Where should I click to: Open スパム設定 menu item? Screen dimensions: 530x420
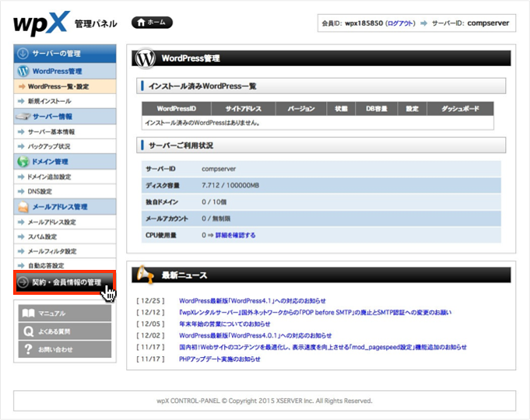pos(65,236)
